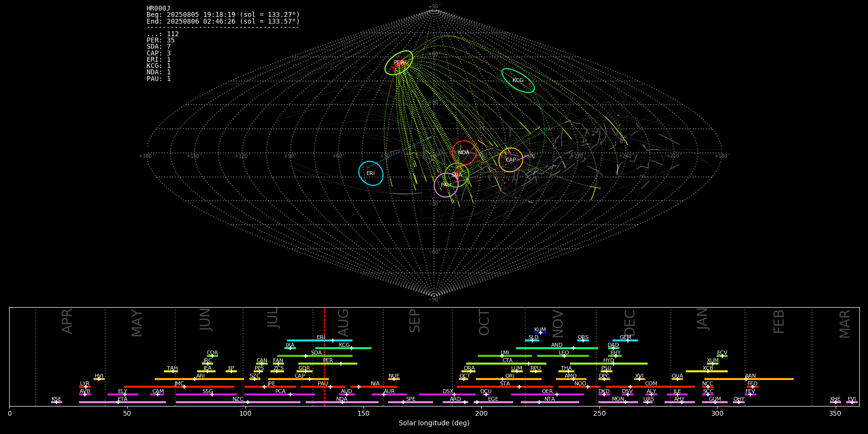Select the STA red bar in timeline
The width and height of the screenshot is (868, 434).
point(505,387)
